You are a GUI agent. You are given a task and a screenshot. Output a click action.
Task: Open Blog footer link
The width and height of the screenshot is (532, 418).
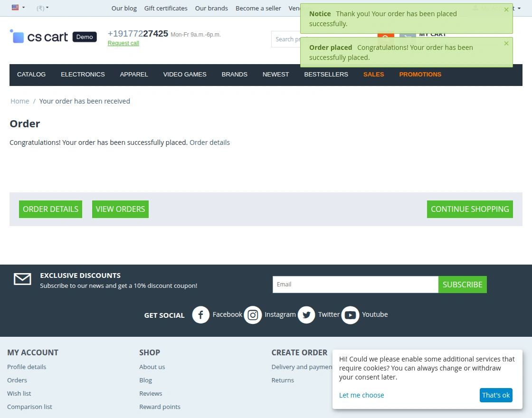145,380
